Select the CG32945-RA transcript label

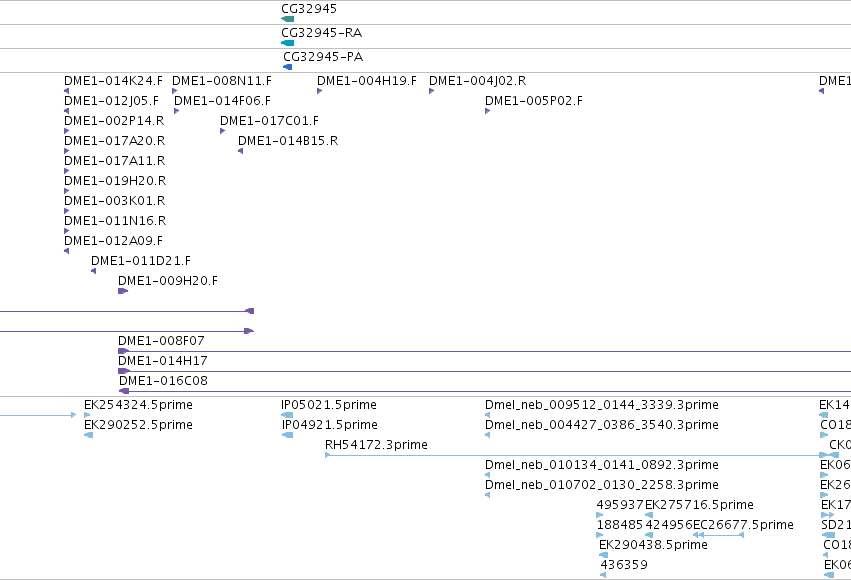click(321, 33)
